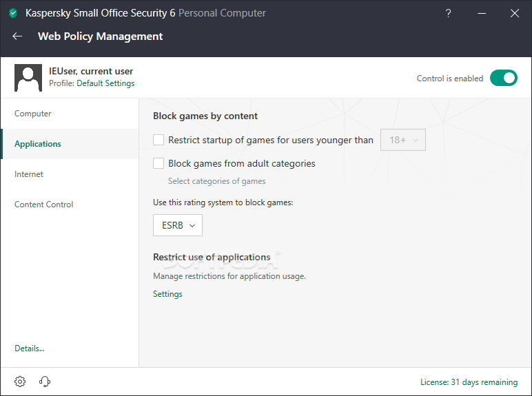Open the help question mark icon

click(x=448, y=13)
